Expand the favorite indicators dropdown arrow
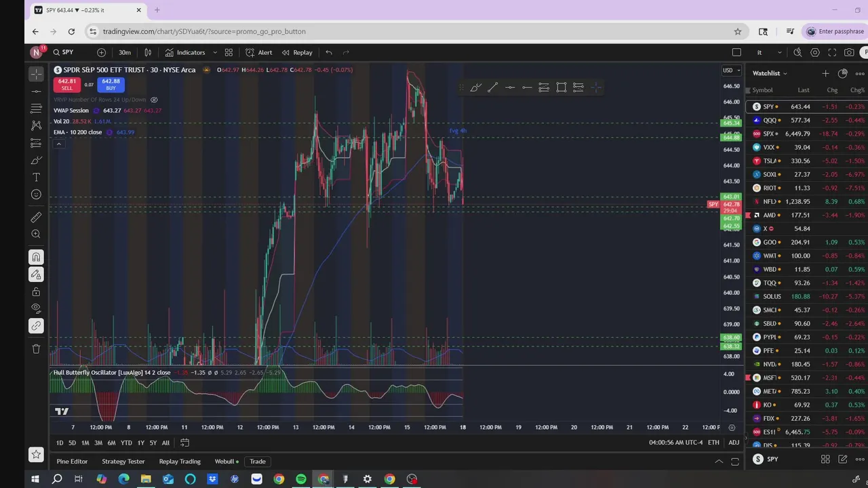Viewport: 868px width, 488px height. [215, 52]
